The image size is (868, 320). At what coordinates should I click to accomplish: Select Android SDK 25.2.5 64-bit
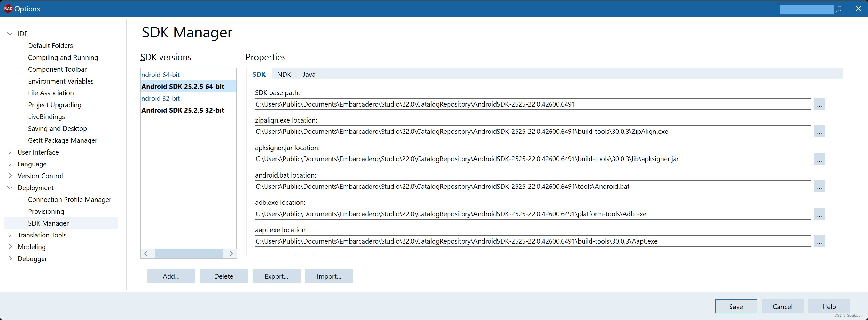pyautogui.click(x=188, y=87)
